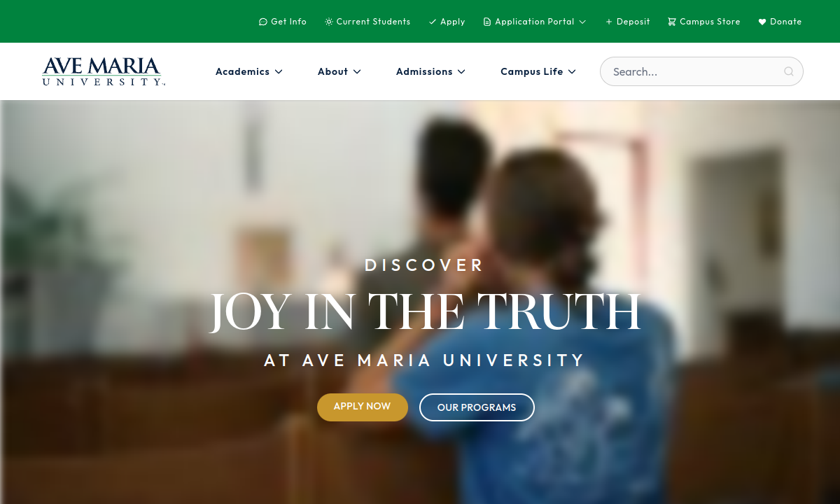The image size is (840, 504).
Task: Expand the Campus Life chevron
Action: (x=572, y=71)
